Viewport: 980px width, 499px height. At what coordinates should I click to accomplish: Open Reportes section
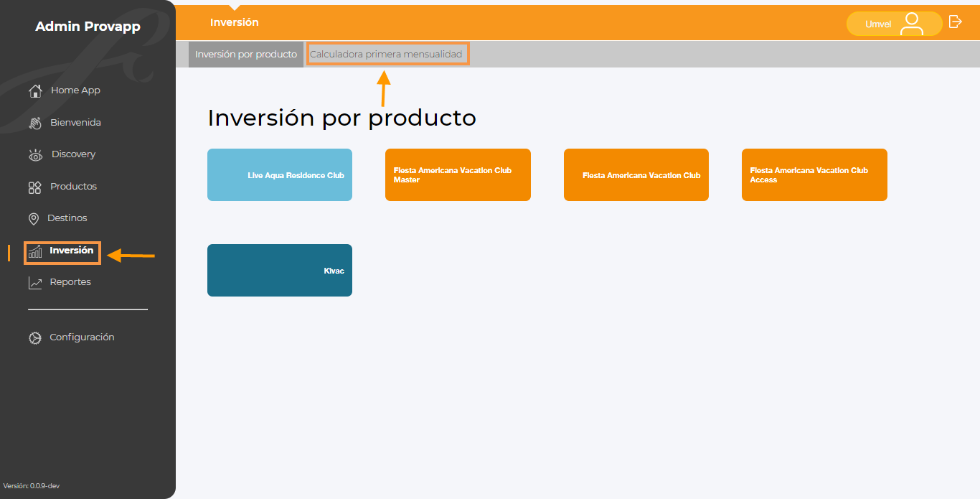pyautogui.click(x=70, y=282)
